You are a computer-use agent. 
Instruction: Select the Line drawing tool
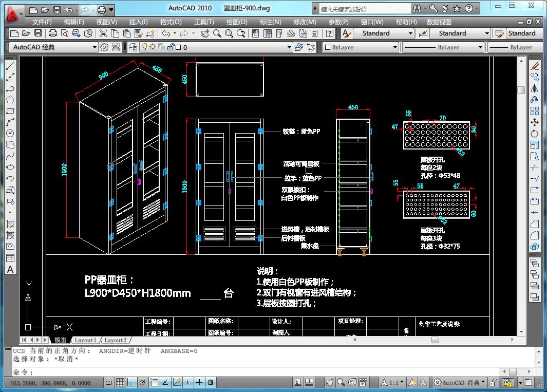pyautogui.click(x=10, y=65)
